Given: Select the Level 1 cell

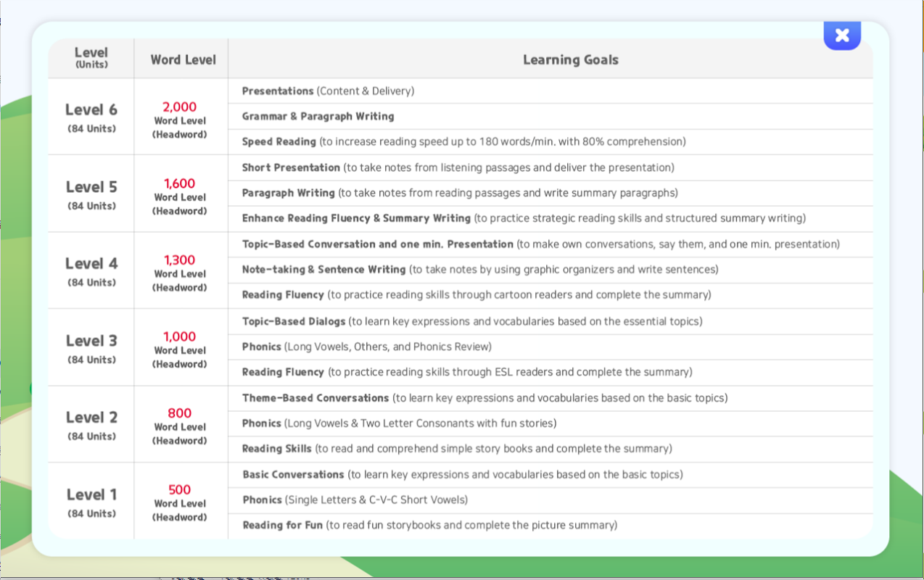Looking at the screenshot, I should (91, 501).
